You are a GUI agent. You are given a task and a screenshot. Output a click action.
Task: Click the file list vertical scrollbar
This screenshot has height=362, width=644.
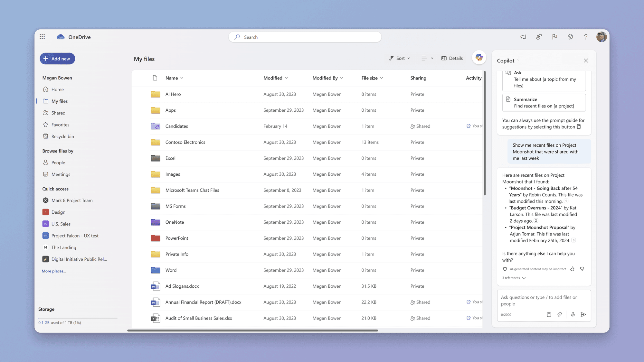(x=484, y=133)
